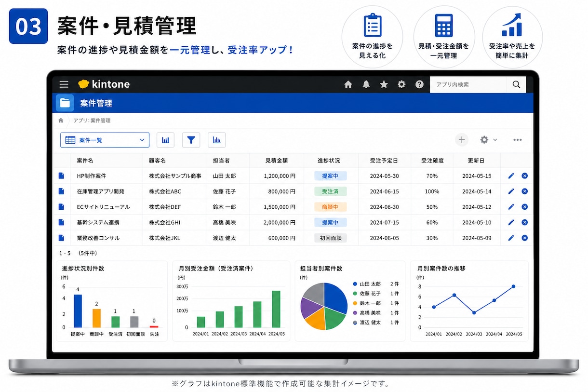Edit the 在庫管理アプリ開発 row with pencil

click(x=511, y=191)
